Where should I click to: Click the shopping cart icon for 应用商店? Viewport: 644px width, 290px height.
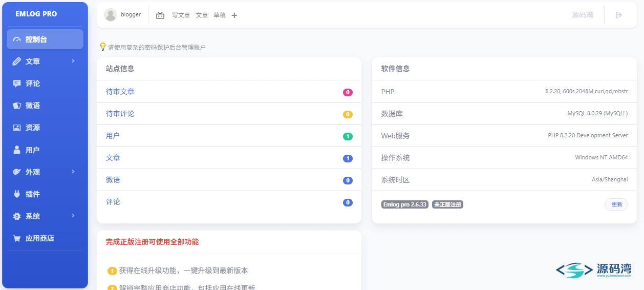[17, 238]
